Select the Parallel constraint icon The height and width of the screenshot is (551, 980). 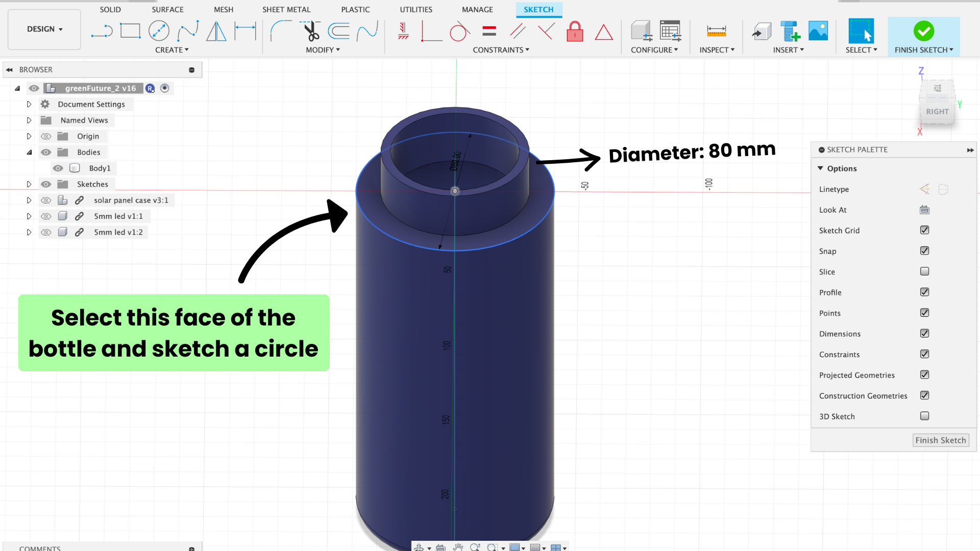pyautogui.click(x=518, y=31)
